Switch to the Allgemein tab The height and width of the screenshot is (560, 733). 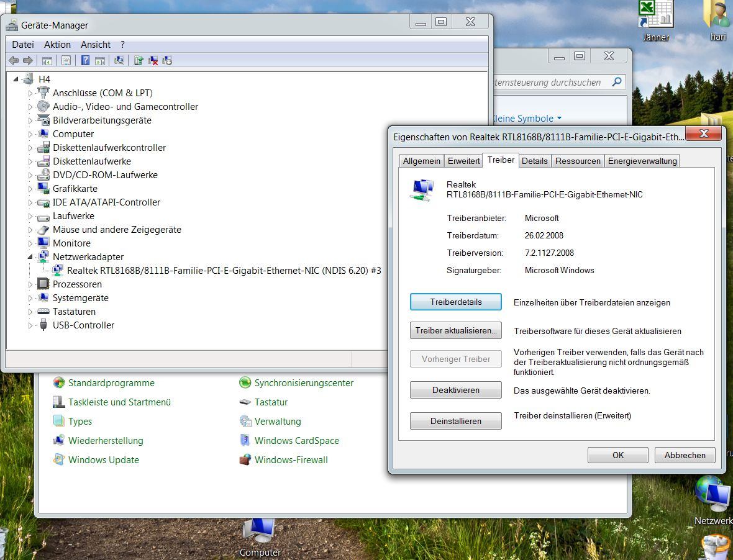421,161
